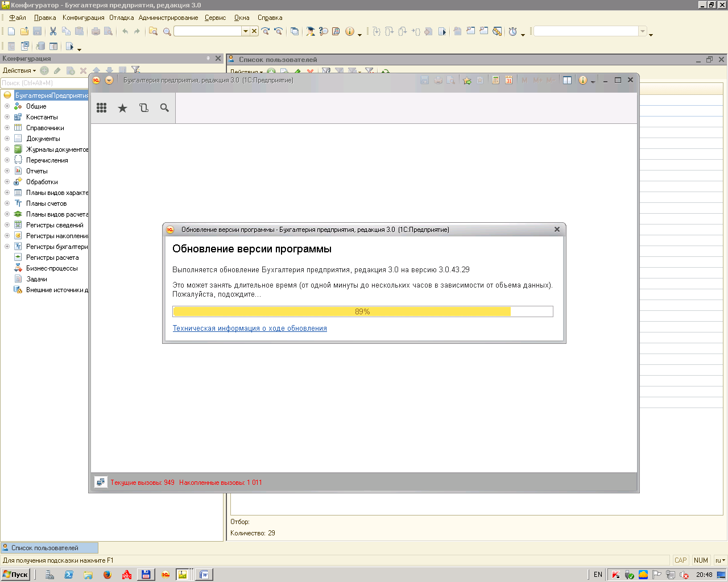The width and height of the screenshot is (728, 582).
Task: Close the update version dialog
Action: (x=557, y=230)
